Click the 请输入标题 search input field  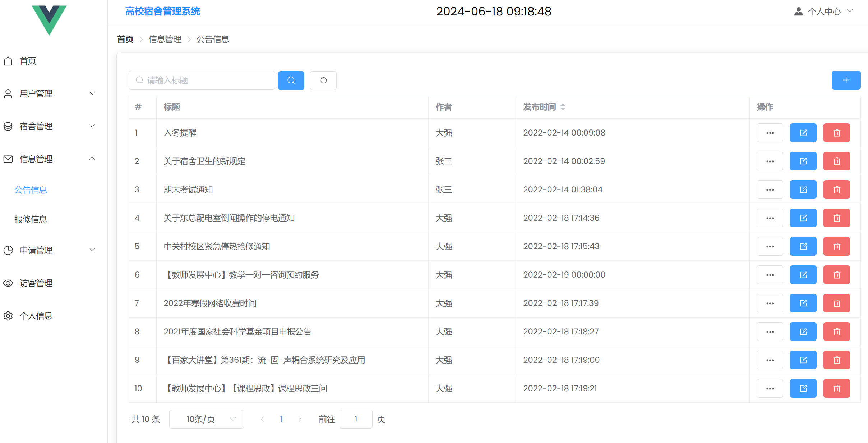click(202, 80)
